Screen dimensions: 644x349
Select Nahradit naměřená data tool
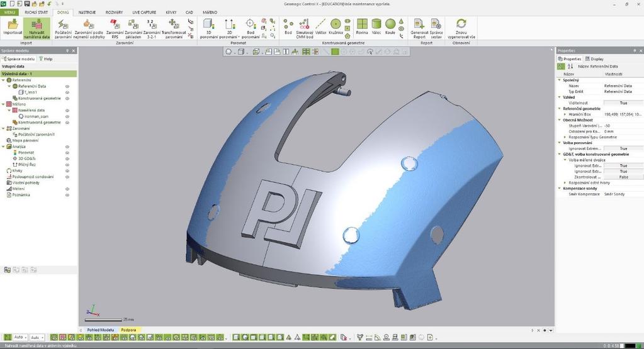pyautogui.click(x=37, y=28)
